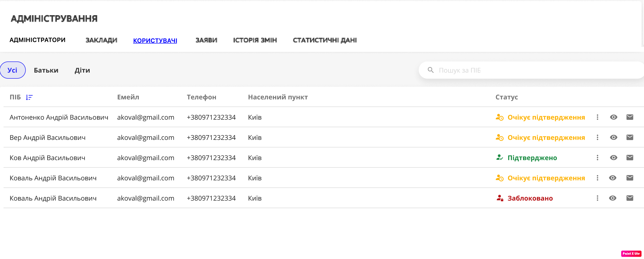The image size is (644, 259).
Task: Click the eye icon on the Заблоковано row
Action: [613, 198]
